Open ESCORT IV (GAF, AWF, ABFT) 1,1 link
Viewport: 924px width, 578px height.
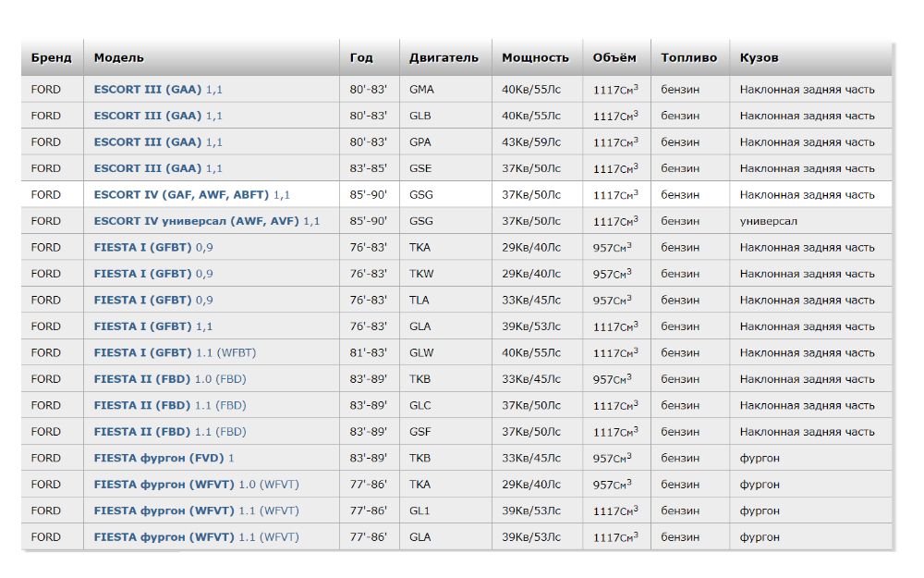pyautogui.click(x=191, y=194)
